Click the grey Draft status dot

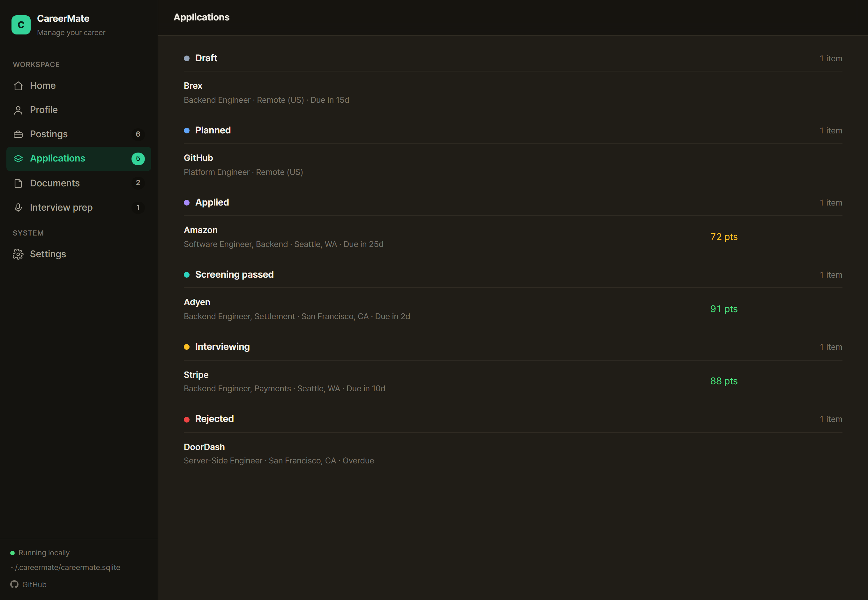(x=186, y=58)
